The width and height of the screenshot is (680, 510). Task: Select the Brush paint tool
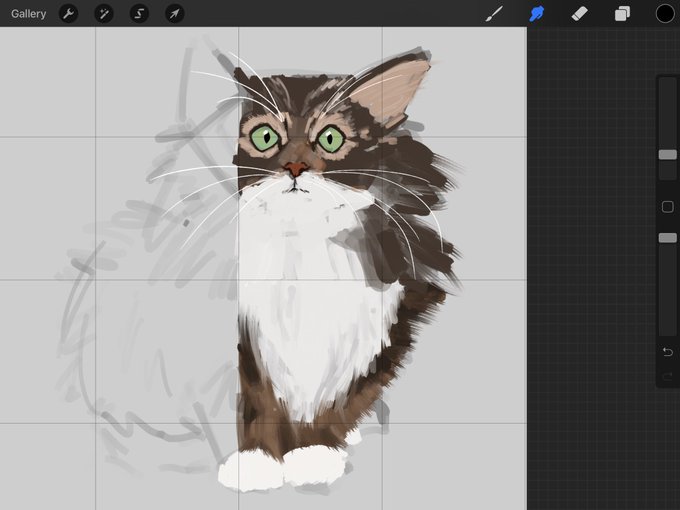click(x=494, y=14)
